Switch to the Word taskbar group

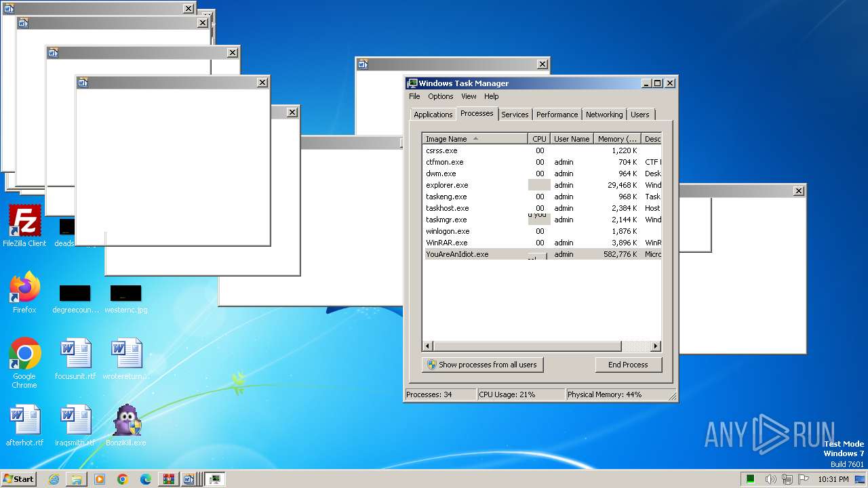pos(191,479)
